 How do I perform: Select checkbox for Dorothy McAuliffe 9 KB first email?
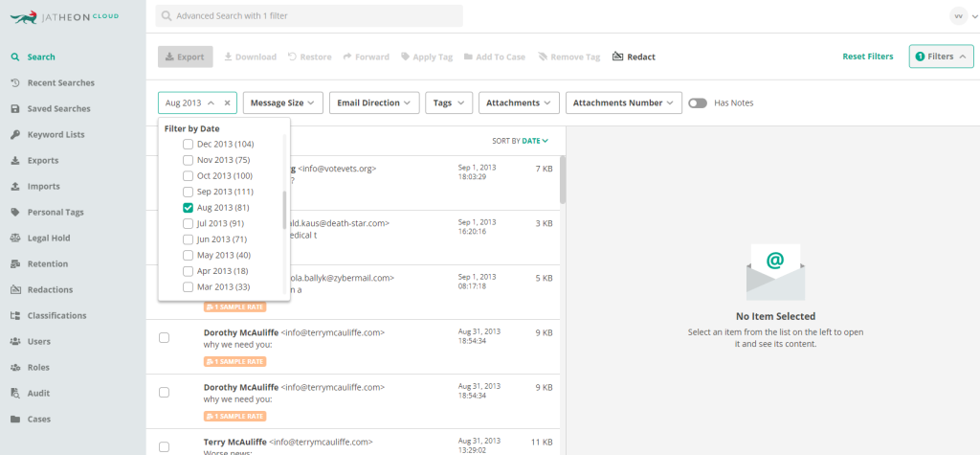[164, 338]
